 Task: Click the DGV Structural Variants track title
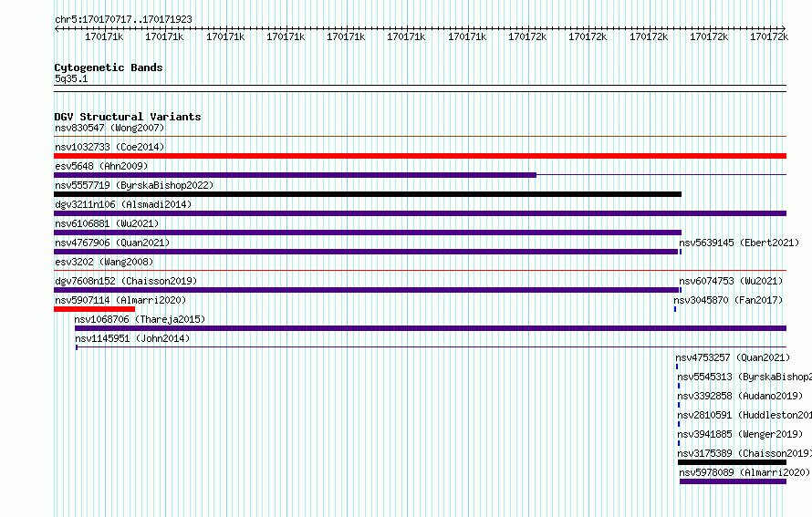pos(128,117)
